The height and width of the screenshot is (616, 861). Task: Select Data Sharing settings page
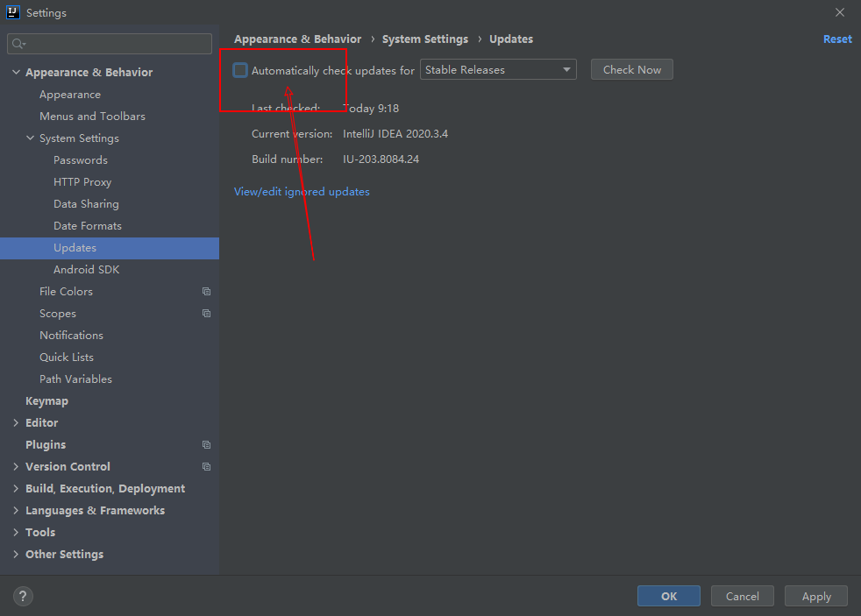[86, 204]
